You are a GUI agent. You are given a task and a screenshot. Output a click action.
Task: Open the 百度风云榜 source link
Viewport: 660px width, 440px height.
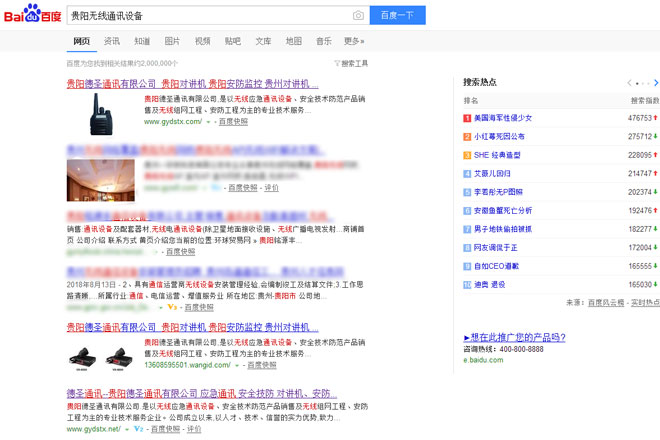[x=606, y=303]
